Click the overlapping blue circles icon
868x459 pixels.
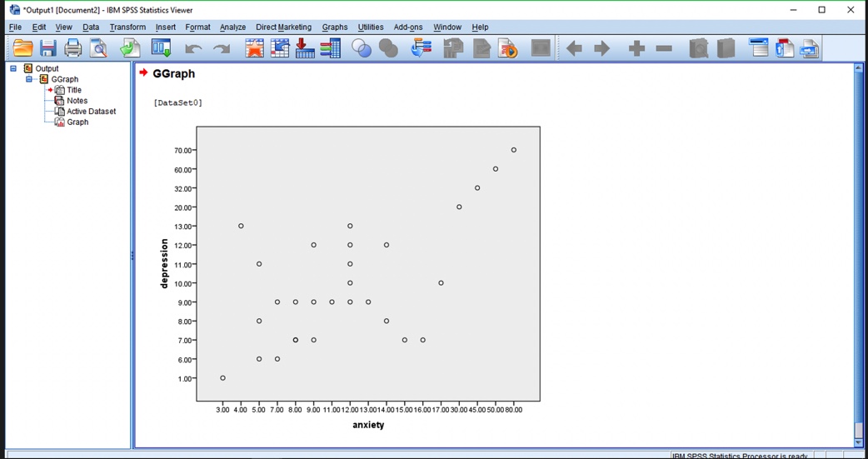(x=362, y=48)
